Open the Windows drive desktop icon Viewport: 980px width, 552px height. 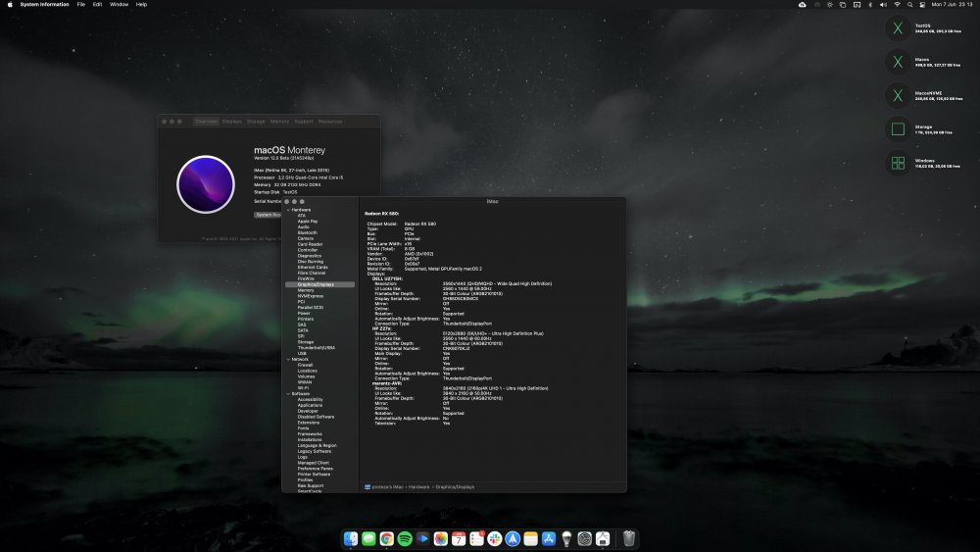click(898, 163)
